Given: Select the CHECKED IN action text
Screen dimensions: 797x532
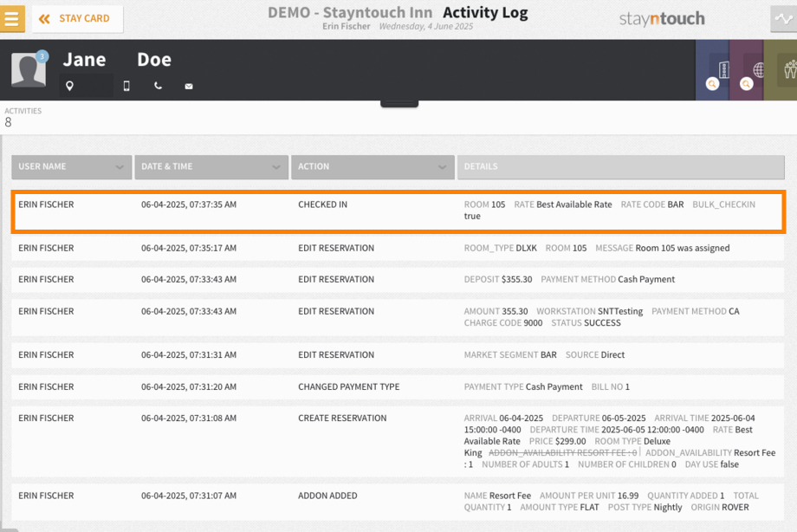Looking at the screenshot, I should [323, 204].
